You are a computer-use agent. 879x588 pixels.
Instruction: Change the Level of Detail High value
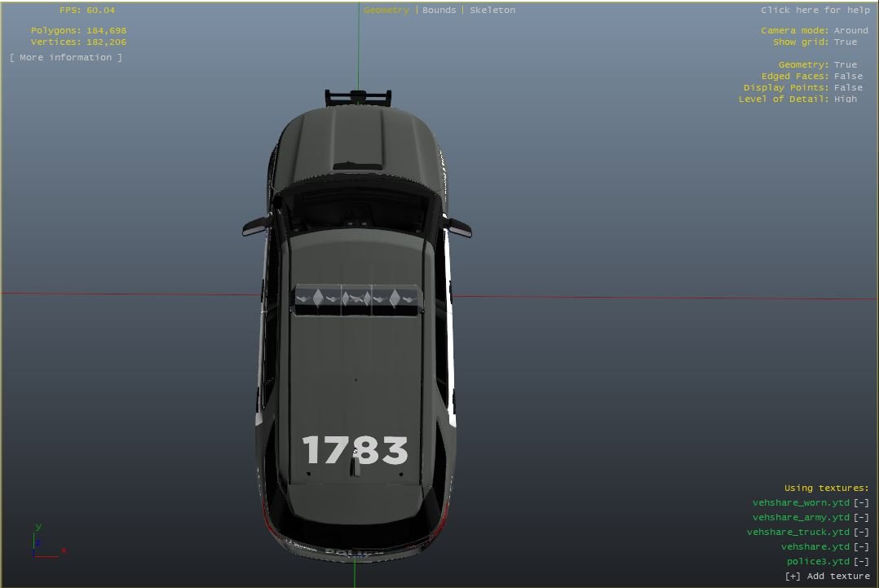click(x=845, y=99)
